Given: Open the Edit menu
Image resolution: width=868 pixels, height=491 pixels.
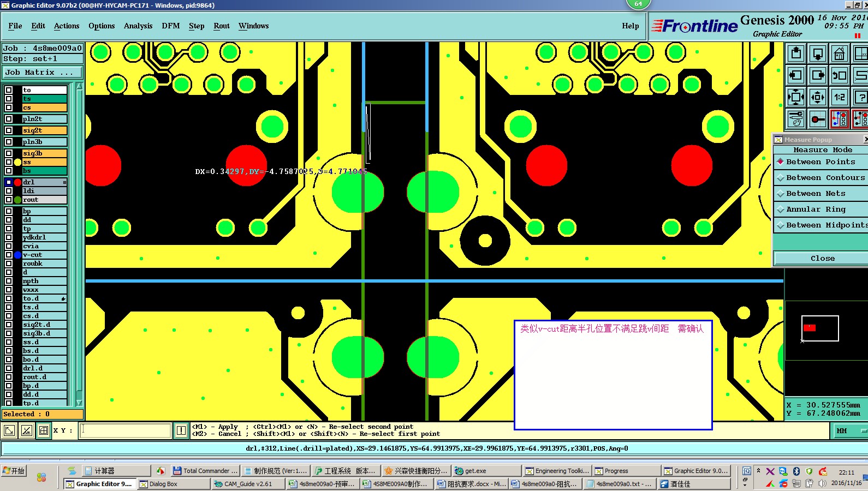Looking at the screenshot, I should 38,26.
